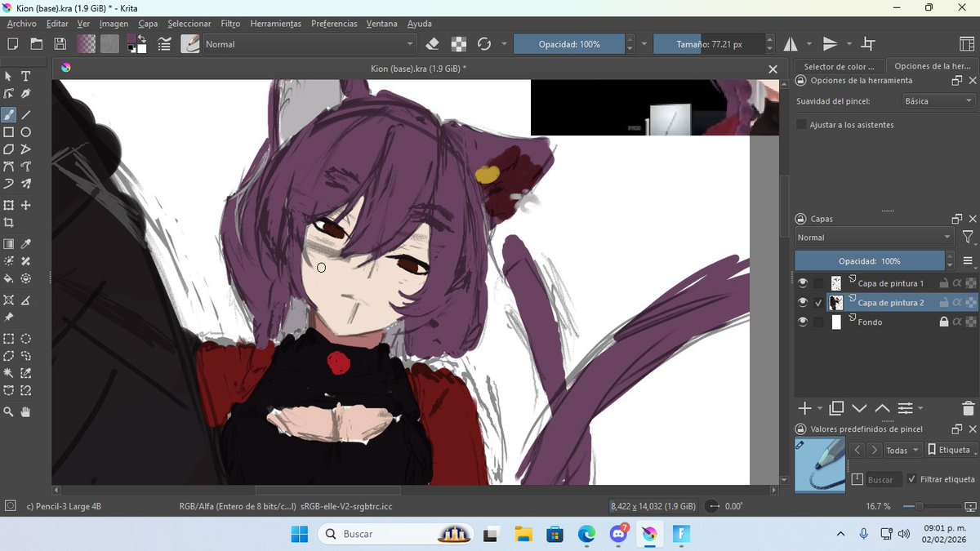Toggle alpha lock on Fondo layer
Screen dimensions: 980x551
[x=957, y=322]
